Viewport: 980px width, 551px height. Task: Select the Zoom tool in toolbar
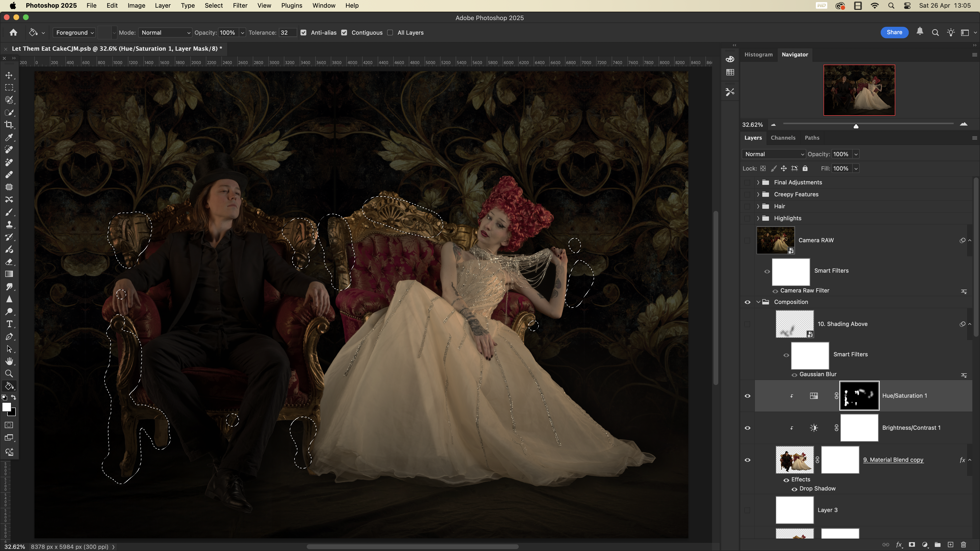coord(9,373)
